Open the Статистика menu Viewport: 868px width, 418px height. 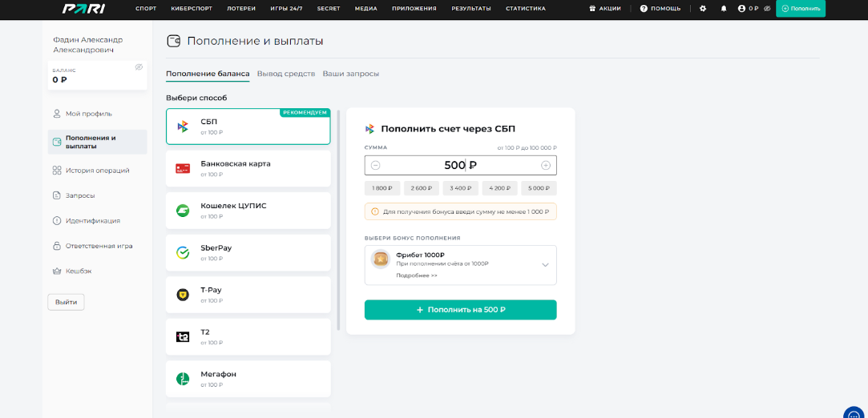525,8
